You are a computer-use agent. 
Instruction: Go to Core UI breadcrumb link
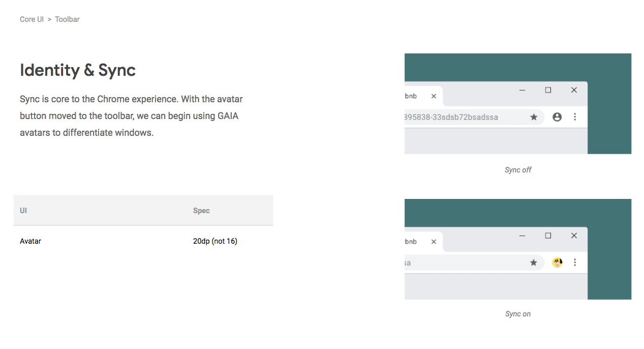click(x=32, y=19)
